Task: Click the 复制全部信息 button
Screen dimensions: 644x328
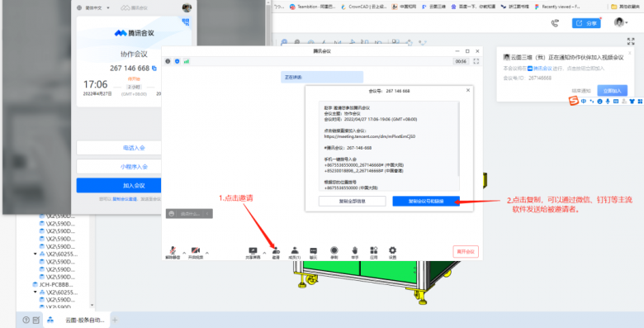Action: coord(352,201)
